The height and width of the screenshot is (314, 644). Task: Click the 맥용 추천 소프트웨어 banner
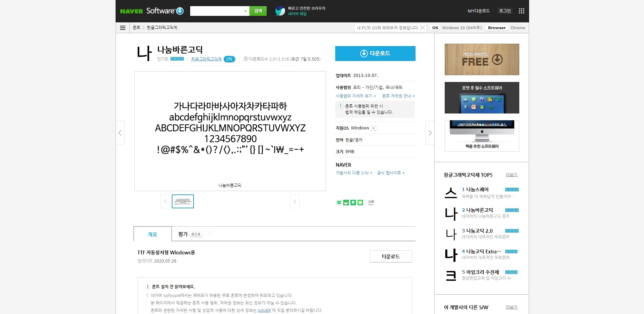[x=482, y=136]
